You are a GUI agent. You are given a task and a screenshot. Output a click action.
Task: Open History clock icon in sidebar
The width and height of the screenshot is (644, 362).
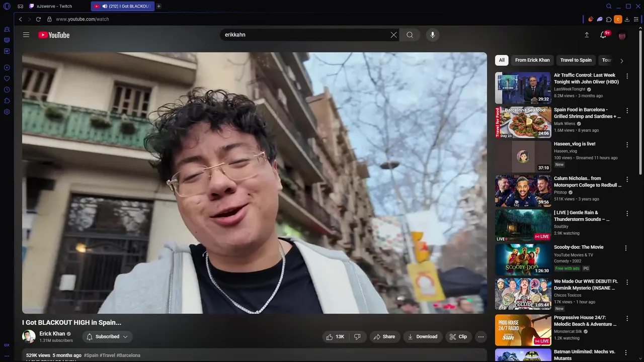pos(7,89)
